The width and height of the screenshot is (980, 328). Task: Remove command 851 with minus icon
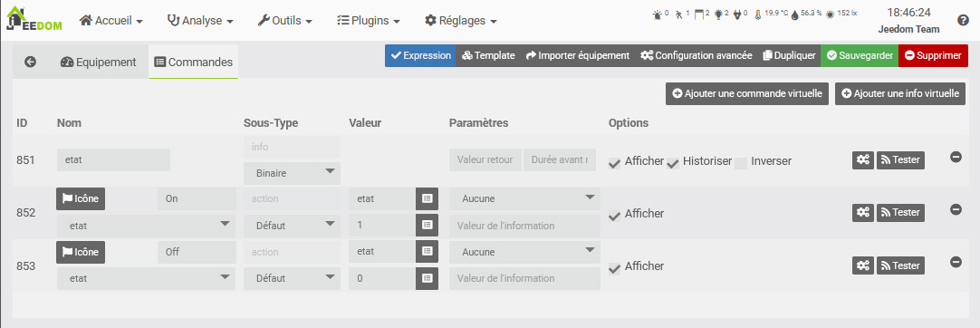[956, 157]
